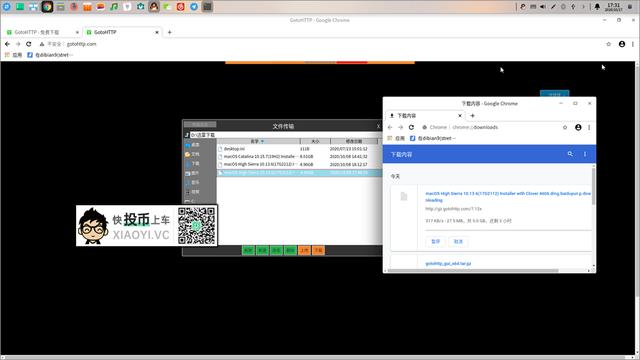640x360 pixels.
Task: Open a new tab in downloads window
Action: [472, 116]
